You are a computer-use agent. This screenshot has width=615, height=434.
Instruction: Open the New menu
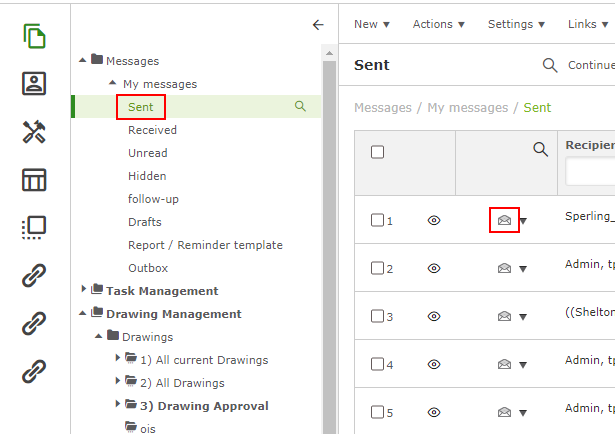(372, 24)
